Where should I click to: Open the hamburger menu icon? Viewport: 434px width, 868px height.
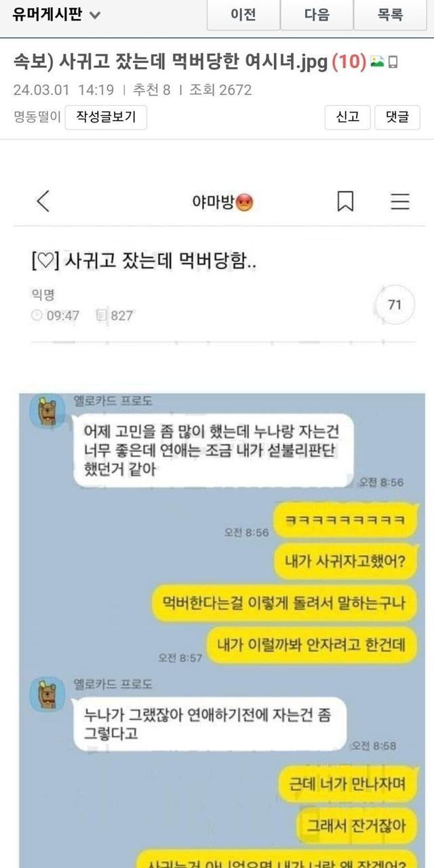[x=400, y=201]
